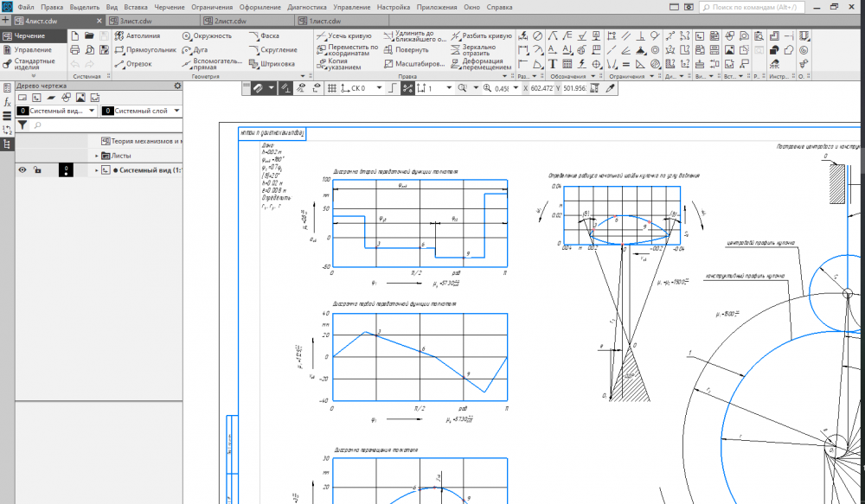Toggle lock icon of Системный вид

pyautogui.click(x=38, y=170)
